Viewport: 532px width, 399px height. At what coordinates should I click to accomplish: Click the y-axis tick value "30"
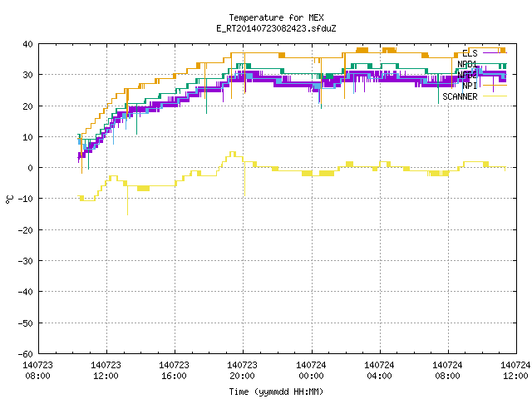27,75
